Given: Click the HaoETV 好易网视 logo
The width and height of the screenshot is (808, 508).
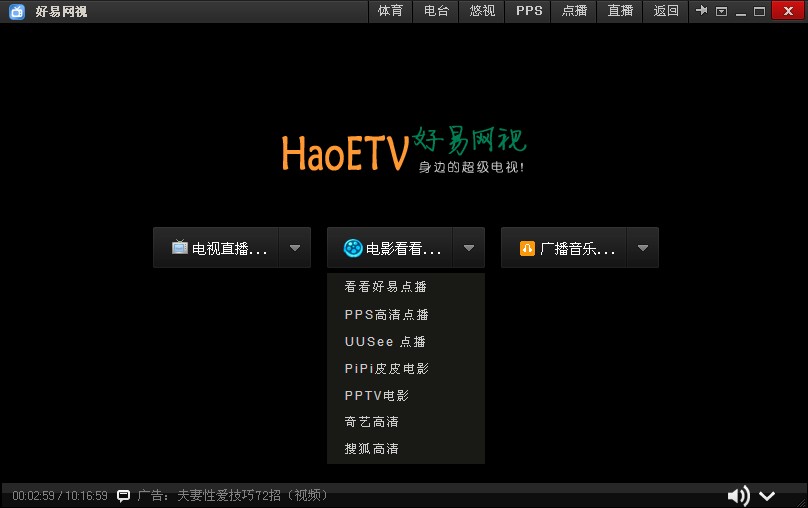Looking at the screenshot, I should click(403, 150).
